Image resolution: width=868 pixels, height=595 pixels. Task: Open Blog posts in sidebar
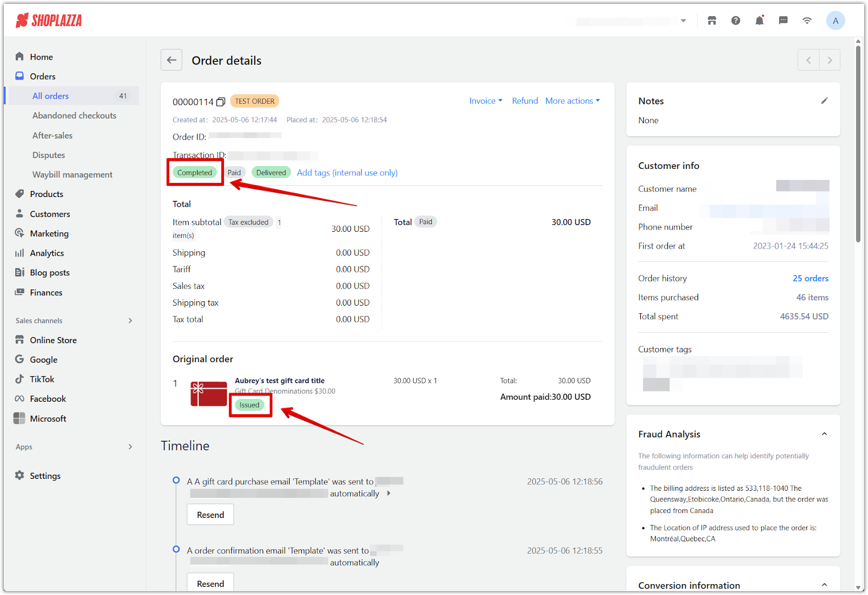click(49, 273)
